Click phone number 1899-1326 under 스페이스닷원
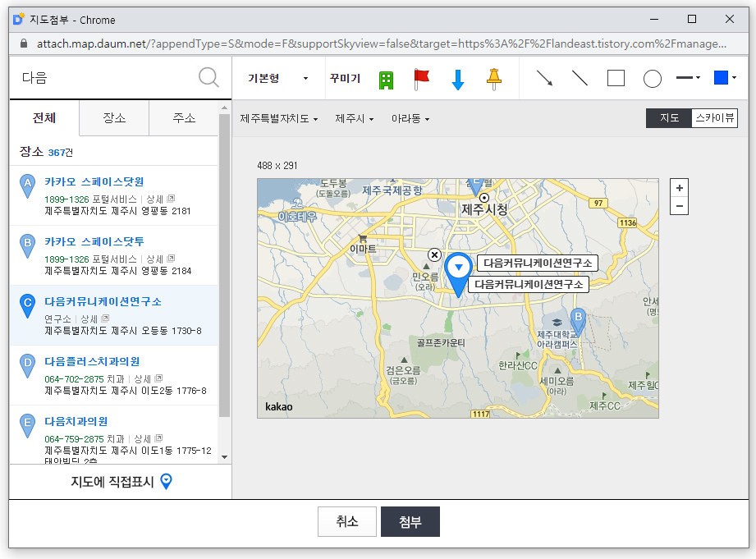 tap(66, 199)
